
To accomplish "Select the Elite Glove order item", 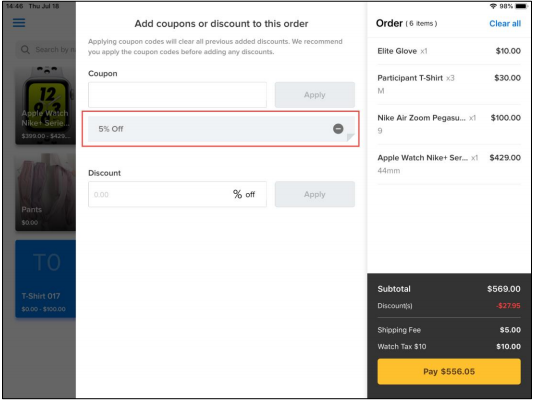I will (449, 51).
